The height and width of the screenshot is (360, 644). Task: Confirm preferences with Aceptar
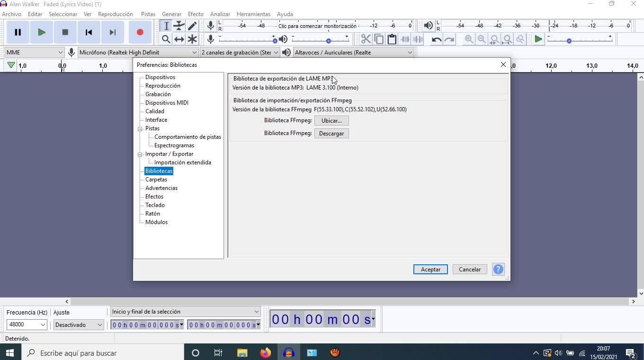coord(430,270)
